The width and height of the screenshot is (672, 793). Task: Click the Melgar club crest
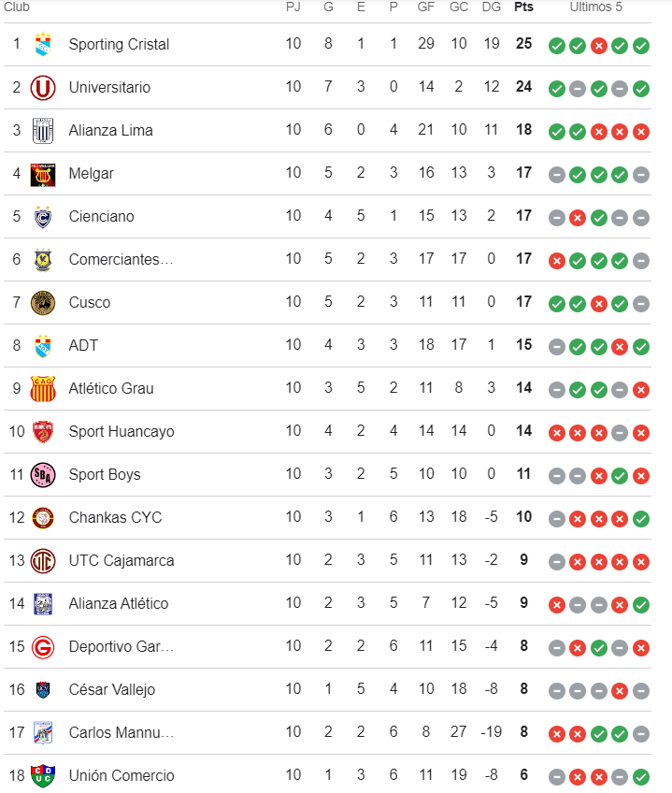pyautogui.click(x=42, y=175)
